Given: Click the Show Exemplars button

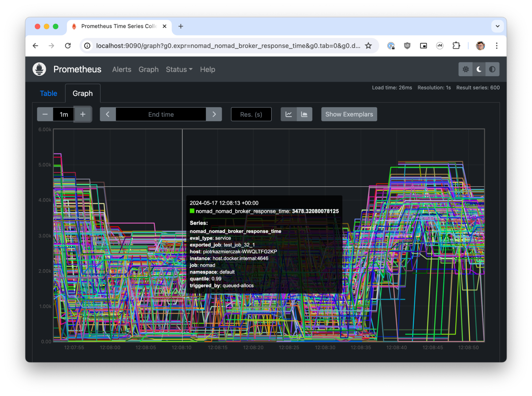Looking at the screenshot, I should (349, 114).
